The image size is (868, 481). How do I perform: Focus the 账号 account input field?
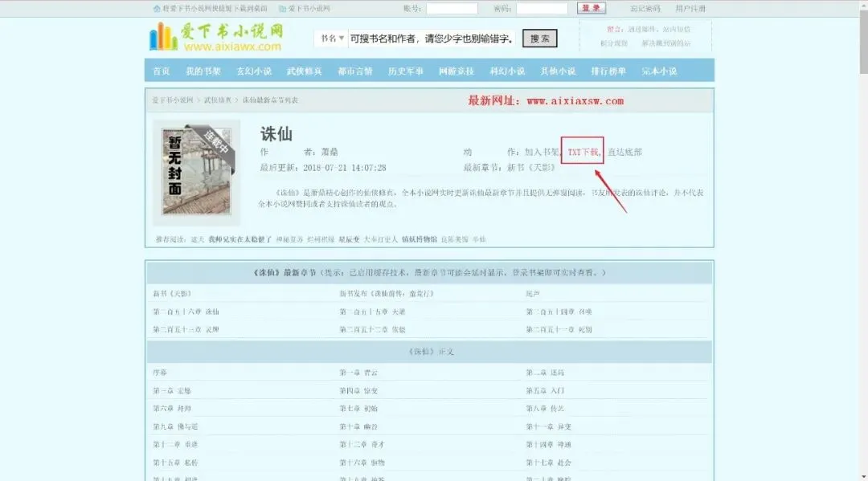pyautogui.click(x=452, y=8)
